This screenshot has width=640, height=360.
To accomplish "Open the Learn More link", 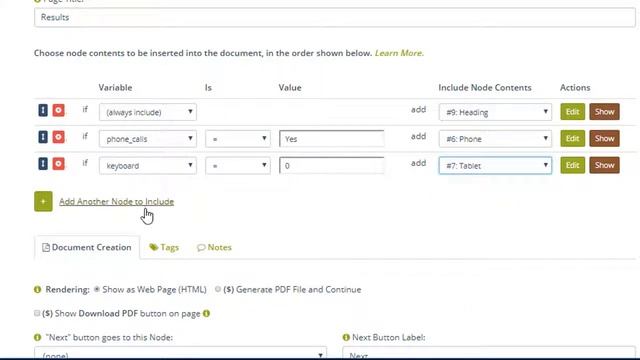I will coord(399,53).
